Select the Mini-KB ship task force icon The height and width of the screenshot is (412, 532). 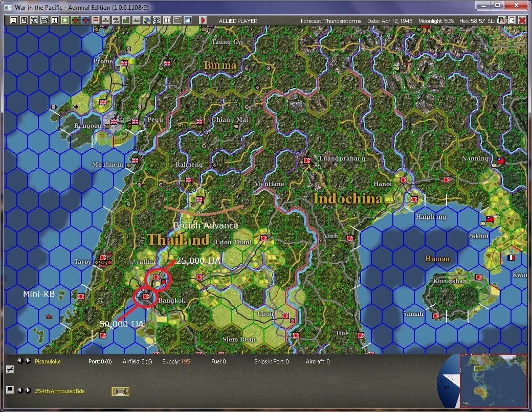(49, 316)
